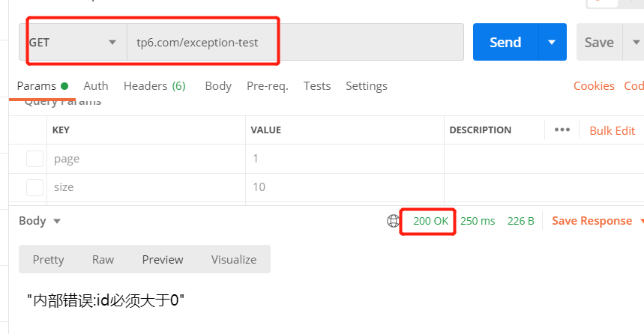Viewport: 644px width, 334px height.
Task: Click the page key cell
Action: pyautogui.click(x=146, y=159)
